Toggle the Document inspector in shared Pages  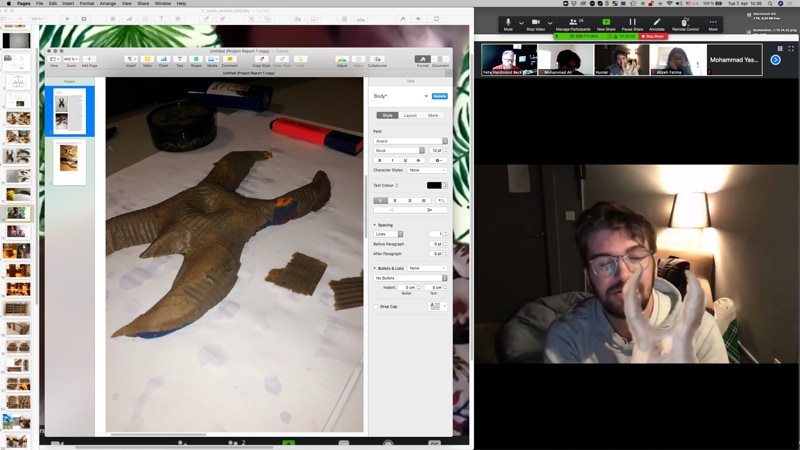tap(440, 61)
